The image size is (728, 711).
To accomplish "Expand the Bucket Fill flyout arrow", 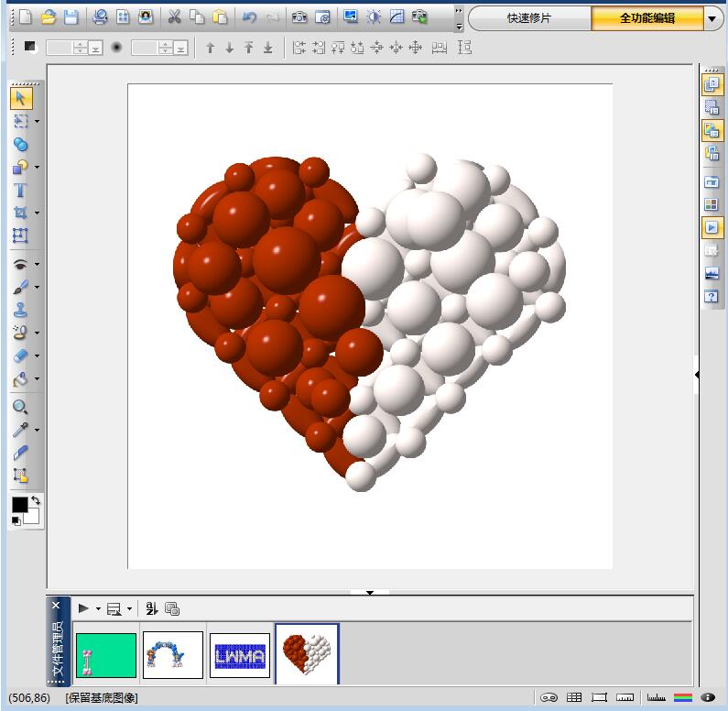I will point(38,379).
